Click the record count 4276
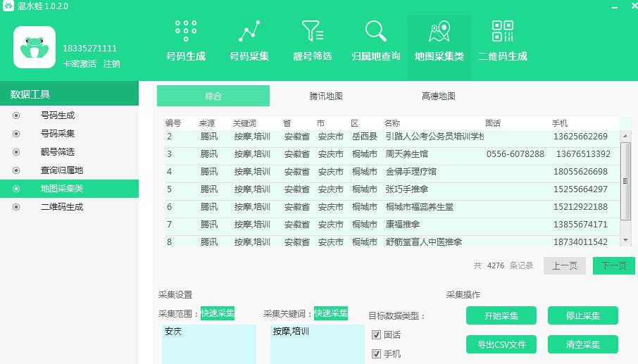 click(496, 265)
